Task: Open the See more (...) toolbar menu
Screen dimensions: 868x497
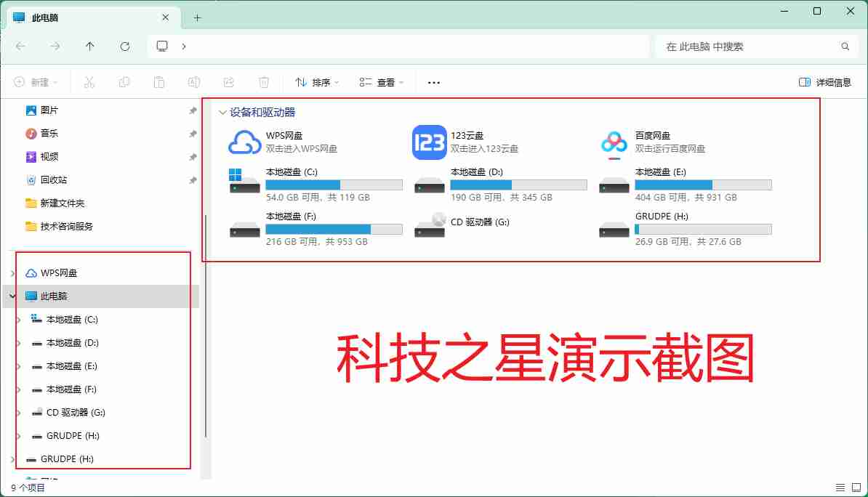Action: (x=433, y=82)
